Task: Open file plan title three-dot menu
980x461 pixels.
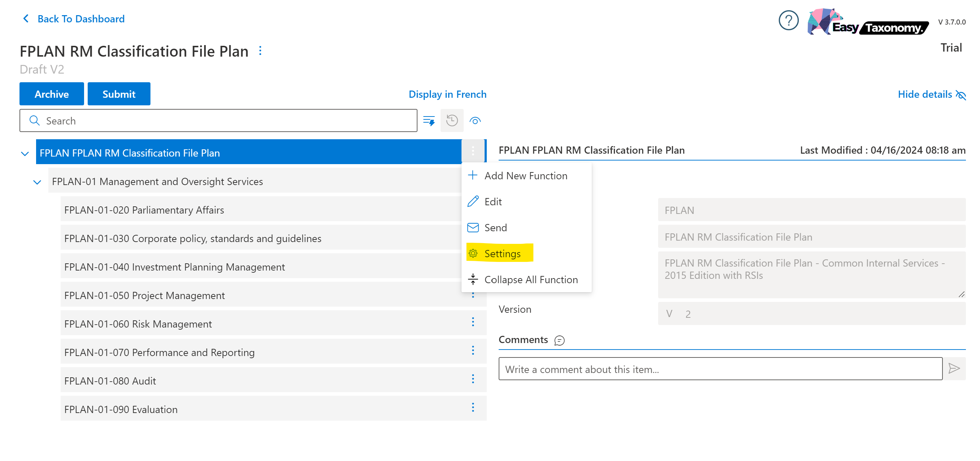Action: (260, 51)
